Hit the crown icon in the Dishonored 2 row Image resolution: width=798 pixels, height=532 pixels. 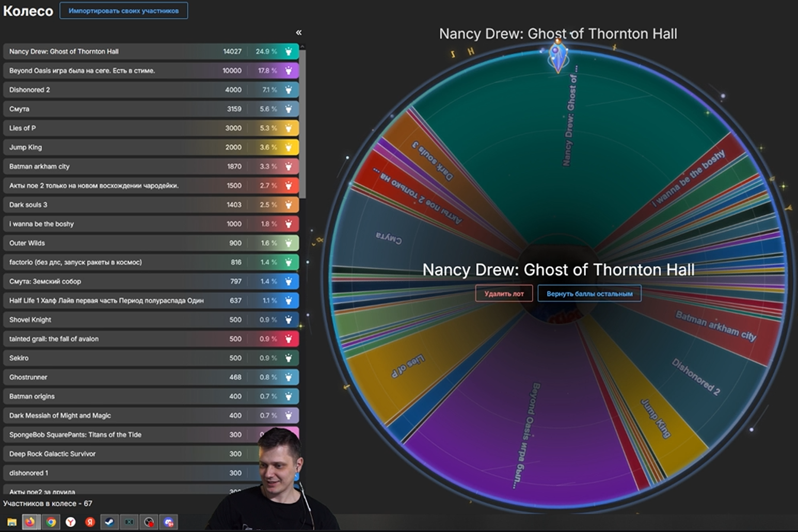(289, 90)
